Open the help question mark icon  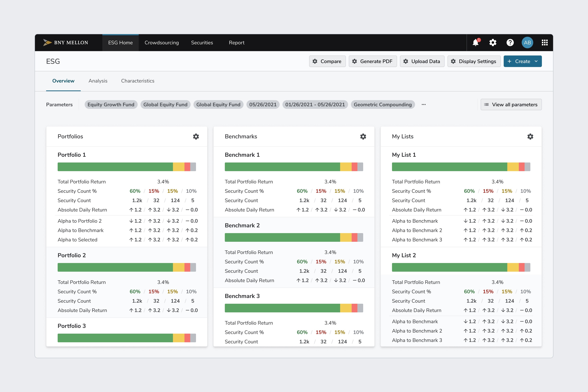[x=510, y=43]
